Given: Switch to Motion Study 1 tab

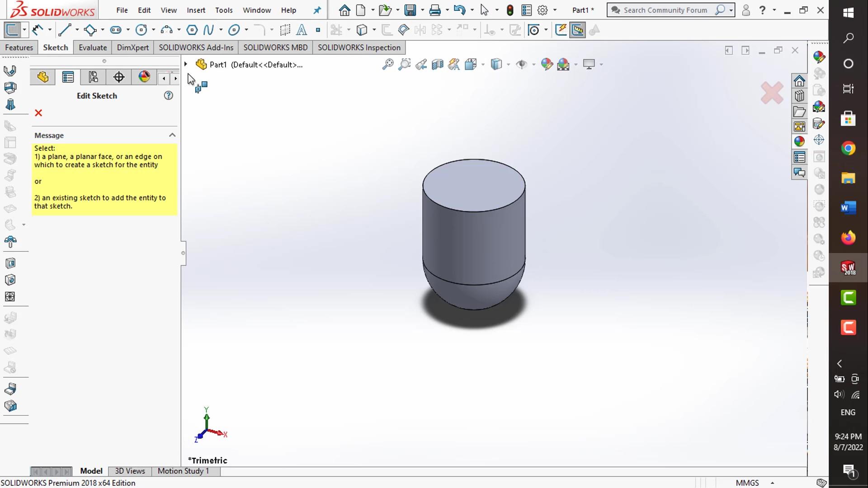Looking at the screenshot, I should (183, 471).
